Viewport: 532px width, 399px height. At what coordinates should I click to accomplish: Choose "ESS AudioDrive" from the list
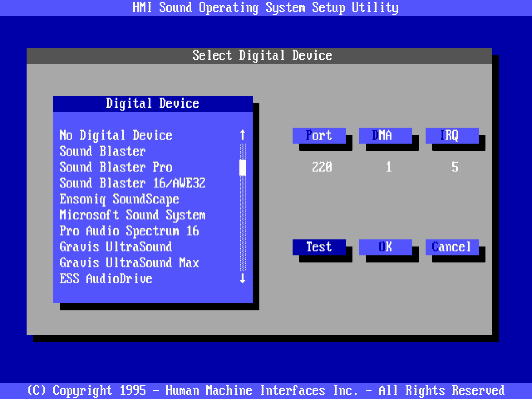[106, 278]
